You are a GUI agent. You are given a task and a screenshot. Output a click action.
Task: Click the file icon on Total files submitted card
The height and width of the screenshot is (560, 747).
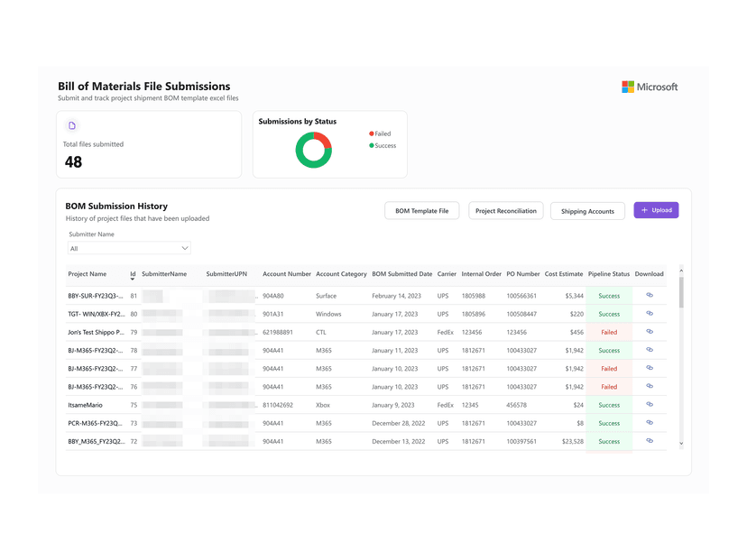tap(72, 125)
